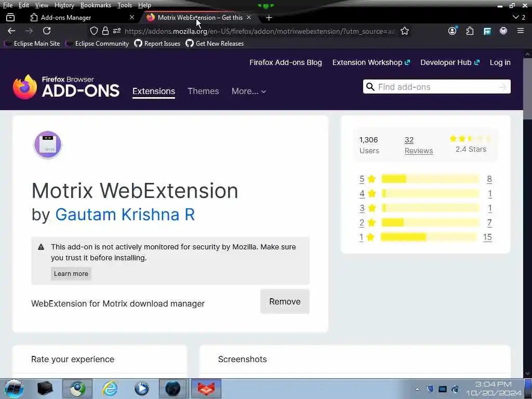The image size is (532, 399).
Task: Open the Tools menu
Action: [x=125, y=5]
